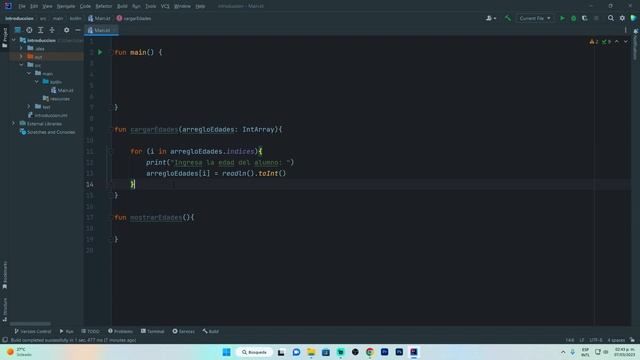
Task: Hide the Project panel with minus icon
Action: pyautogui.click(x=78, y=30)
